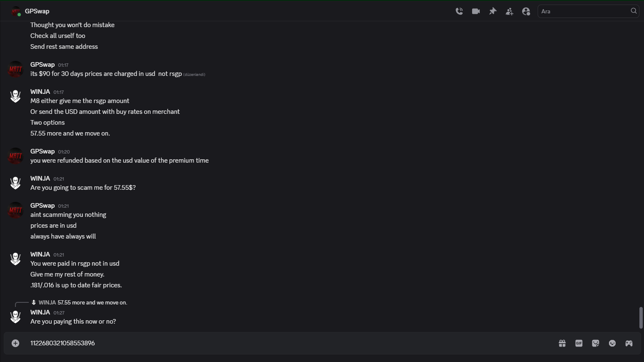644x362 pixels.
Task: Open the GIF picker
Action: (x=579, y=343)
